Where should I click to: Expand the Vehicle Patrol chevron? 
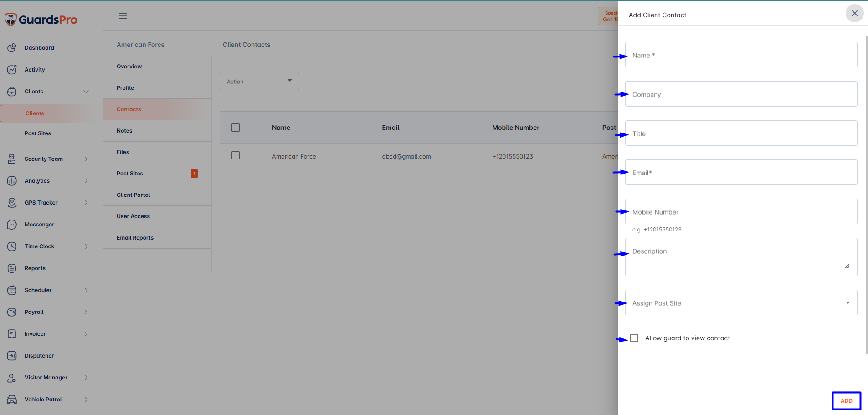coord(86,400)
